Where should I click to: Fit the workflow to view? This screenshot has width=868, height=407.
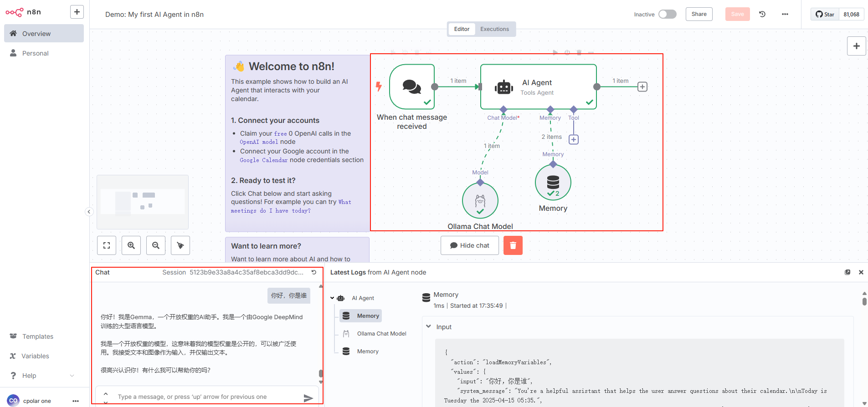[107, 245]
